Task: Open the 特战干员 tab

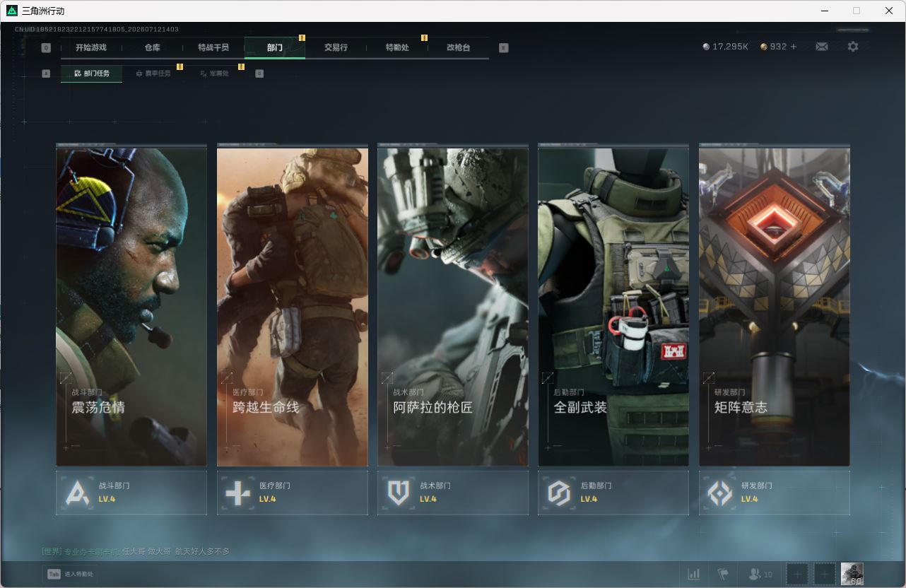Action: coord(213,47)
